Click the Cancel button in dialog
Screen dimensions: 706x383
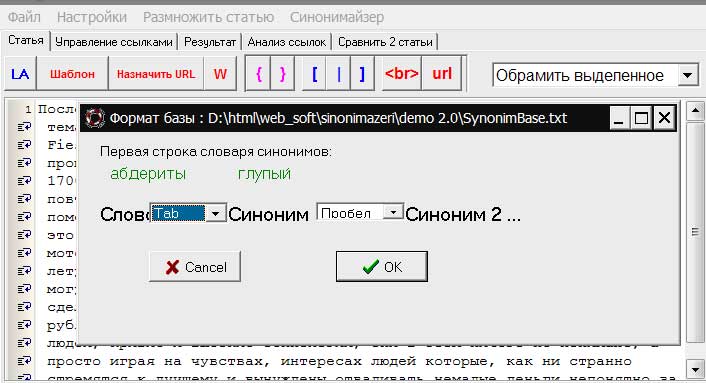[x=195, y=267]
